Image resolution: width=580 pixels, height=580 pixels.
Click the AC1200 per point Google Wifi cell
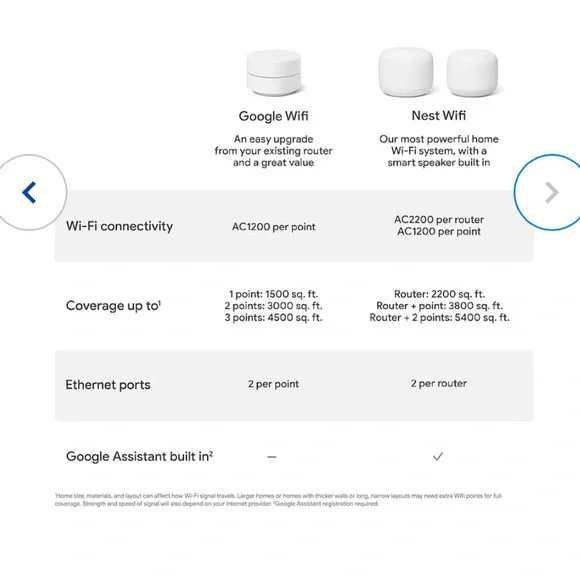pyautogui.click(x=274, y=227)
